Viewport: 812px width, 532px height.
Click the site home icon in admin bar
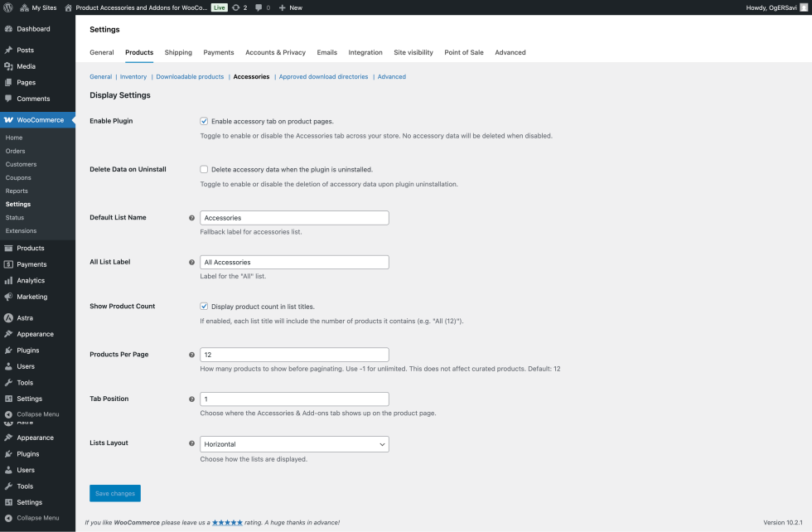(x=68, y=7)
